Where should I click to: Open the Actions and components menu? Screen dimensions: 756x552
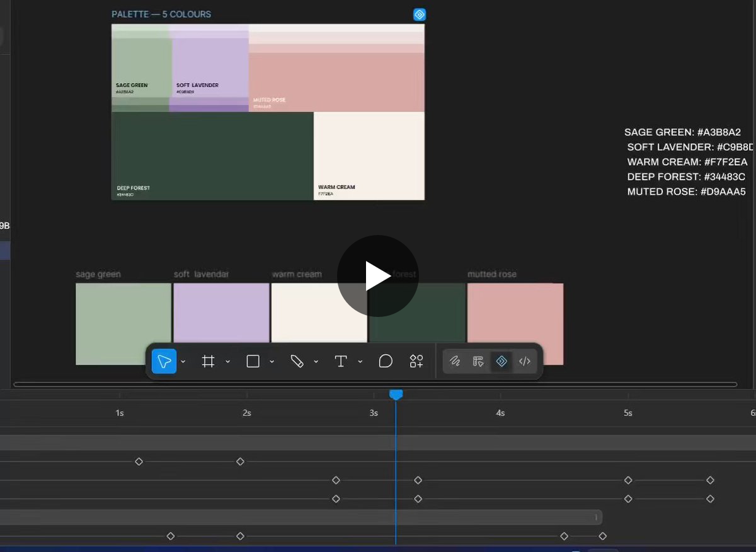[416, 361]
